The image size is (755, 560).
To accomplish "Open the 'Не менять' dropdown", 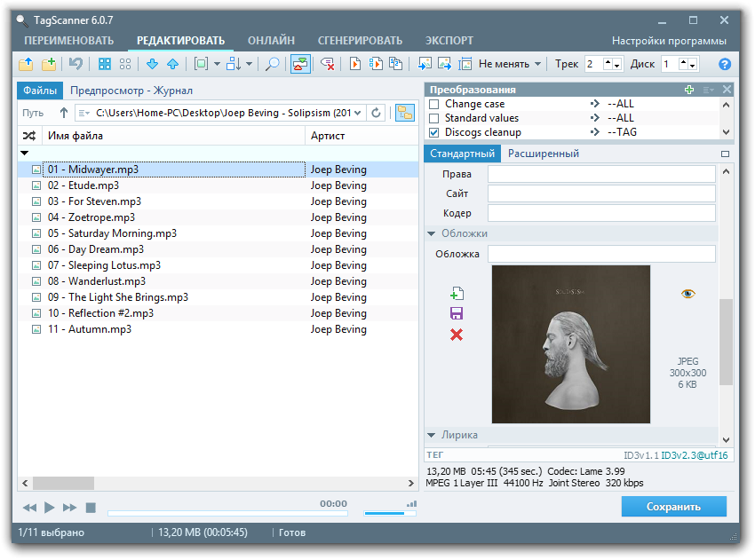I will (x=510, y=64).
